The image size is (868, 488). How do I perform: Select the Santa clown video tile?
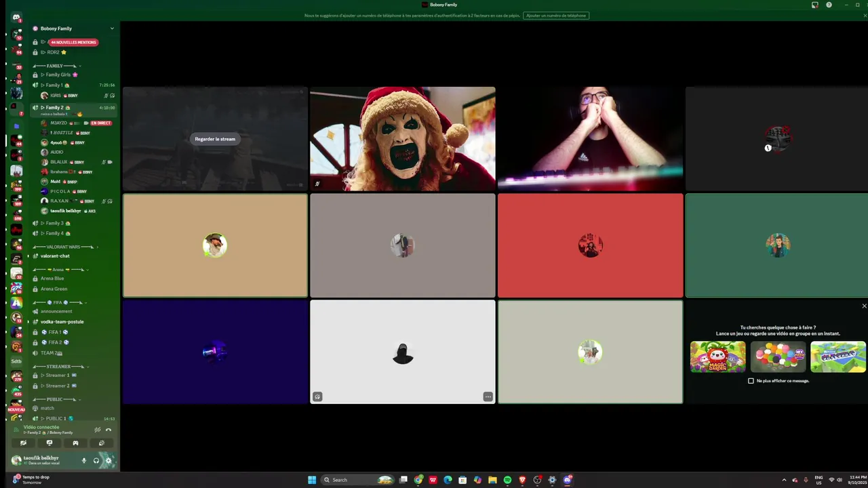tap(403, 139)
